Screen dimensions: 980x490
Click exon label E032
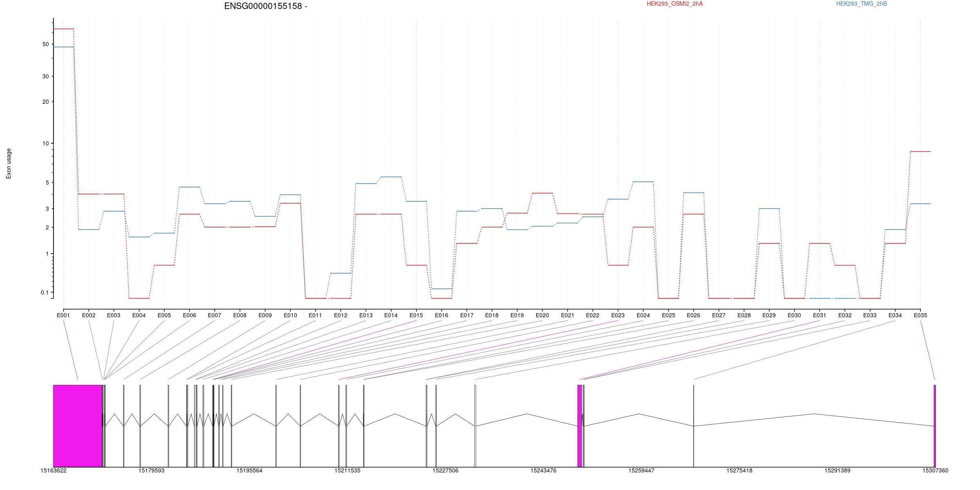845,315
